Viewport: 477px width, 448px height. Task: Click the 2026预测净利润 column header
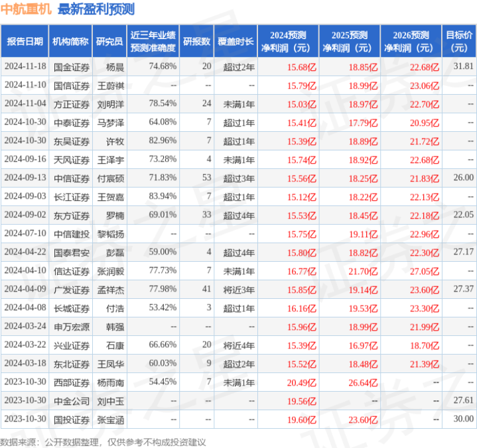(x=411, y=41)
